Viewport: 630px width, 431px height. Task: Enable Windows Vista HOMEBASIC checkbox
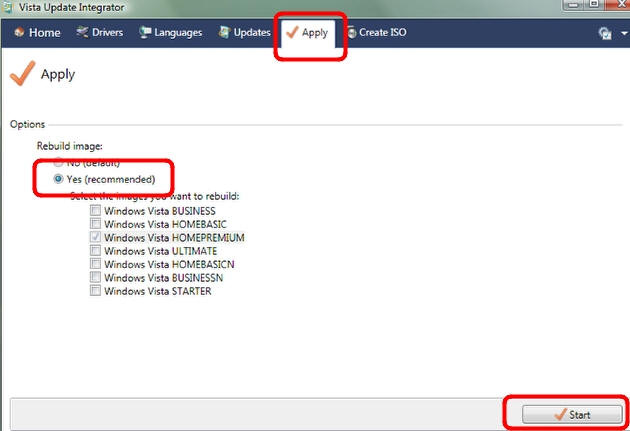tap(95, 225)
